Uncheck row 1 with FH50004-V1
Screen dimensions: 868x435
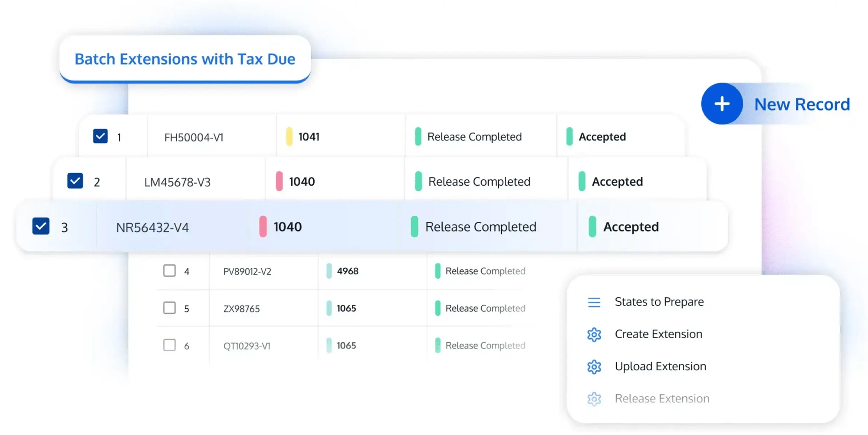click(x=100, y=136)
